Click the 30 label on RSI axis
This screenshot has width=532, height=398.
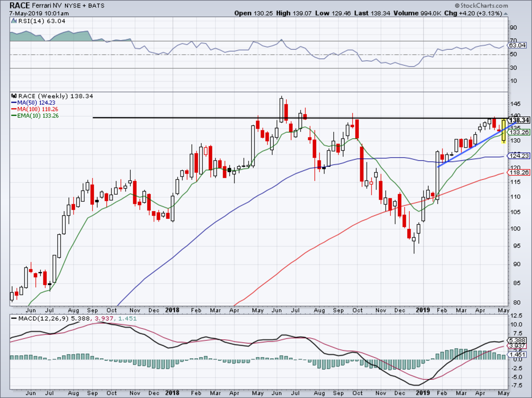coord(513,68)
